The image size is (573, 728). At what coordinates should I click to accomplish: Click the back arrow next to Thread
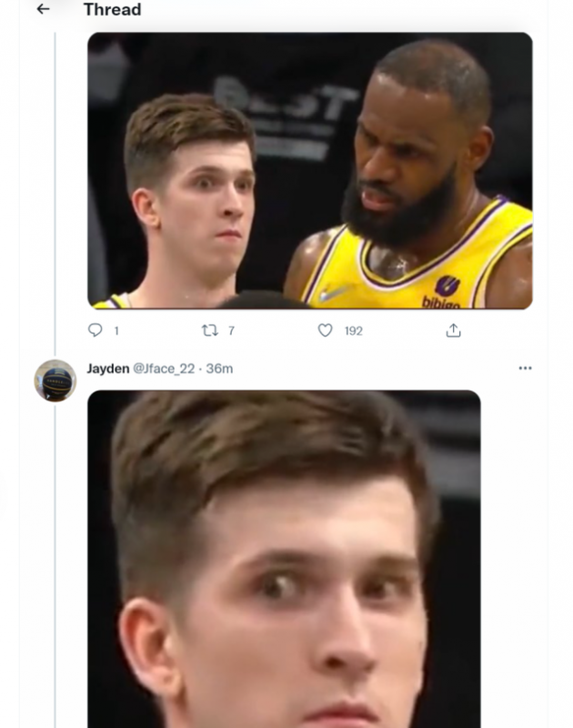click(43, 10)
